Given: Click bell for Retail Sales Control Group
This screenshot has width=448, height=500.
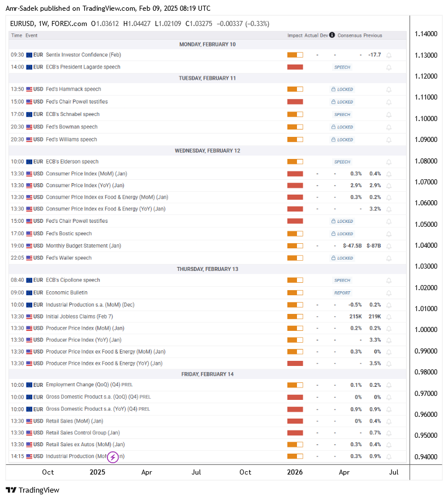Looking at the screenshot, I should pos(389,433).
